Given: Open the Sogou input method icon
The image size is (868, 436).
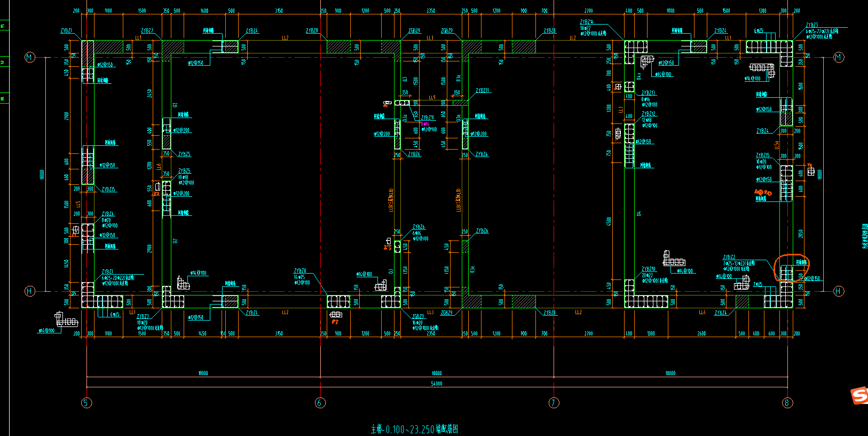Looking at the screenshot, I should click(x=859, y=395).
